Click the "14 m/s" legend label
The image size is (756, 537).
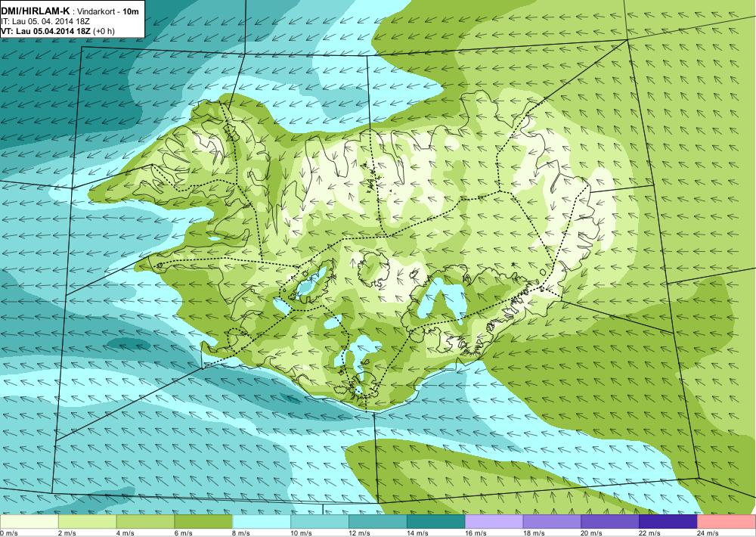pos(417,533)
